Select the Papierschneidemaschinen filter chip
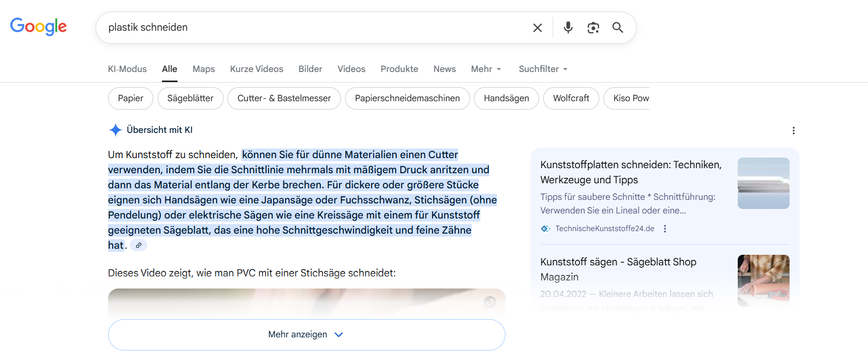This screenshot has width=868, height=359. (407, 98)
